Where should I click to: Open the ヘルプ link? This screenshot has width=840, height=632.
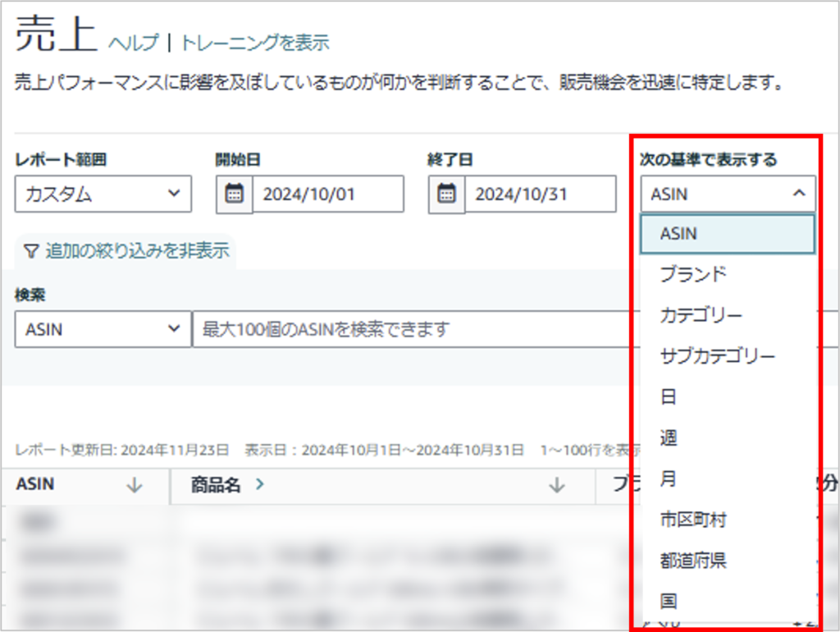[134, 43]
